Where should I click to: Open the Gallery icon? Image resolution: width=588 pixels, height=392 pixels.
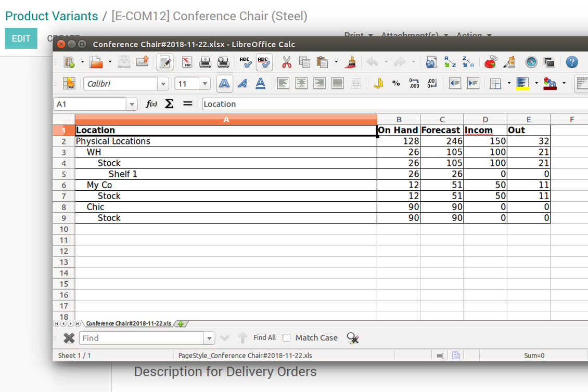pos(549,62)
